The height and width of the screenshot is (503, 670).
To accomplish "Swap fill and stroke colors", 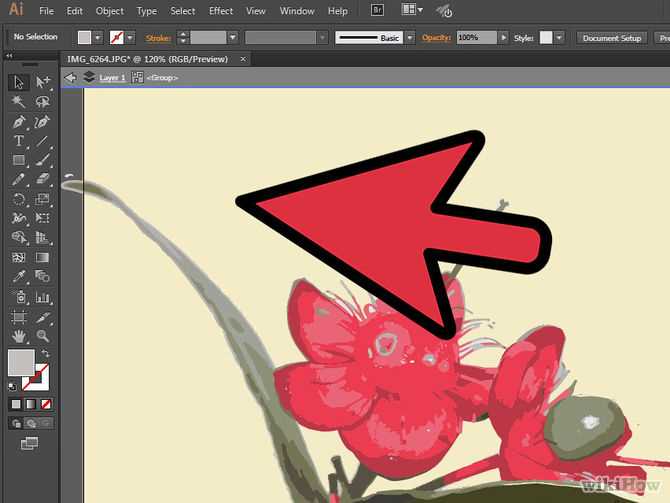I will click(x=45, y=353).
